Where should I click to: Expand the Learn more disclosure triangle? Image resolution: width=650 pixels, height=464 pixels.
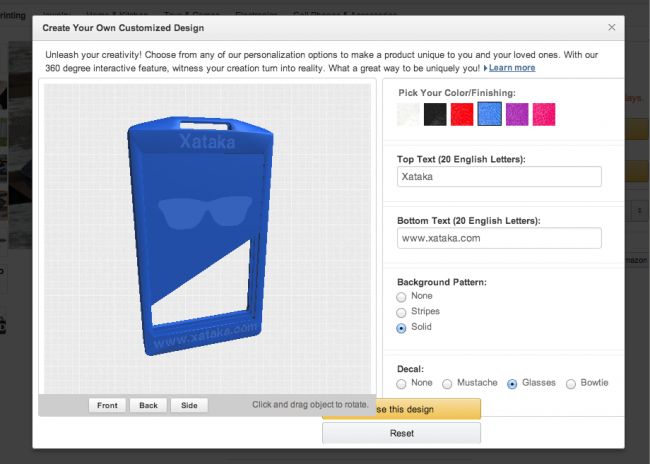[x=485, y=68]
